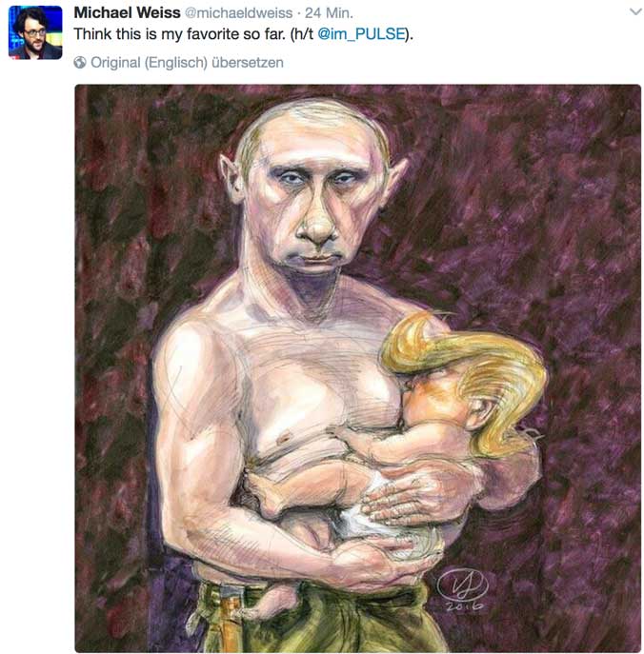Open the @michaeldweiss handle link

coord(238,13)
